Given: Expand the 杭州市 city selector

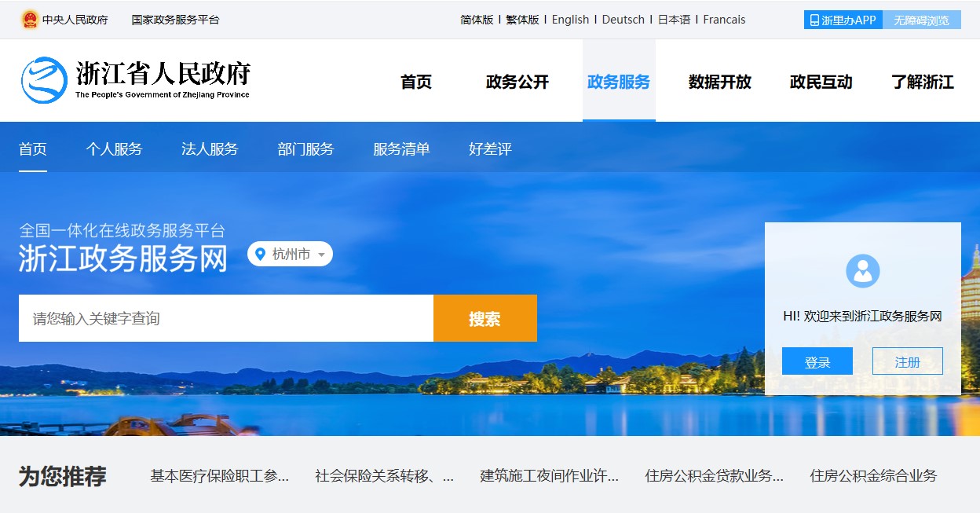Looking at the screenshot, I should [x=290, y=254].
